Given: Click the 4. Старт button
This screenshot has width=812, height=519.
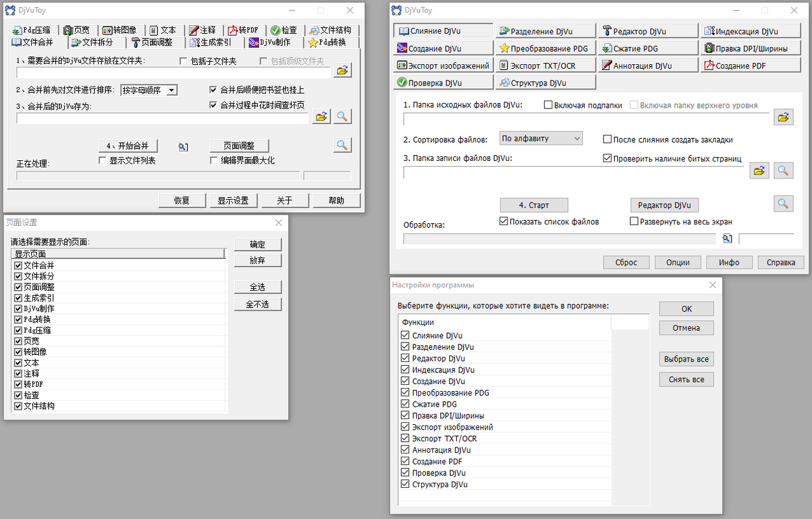Looking at the screenshot, I should [x=534, y=205].
